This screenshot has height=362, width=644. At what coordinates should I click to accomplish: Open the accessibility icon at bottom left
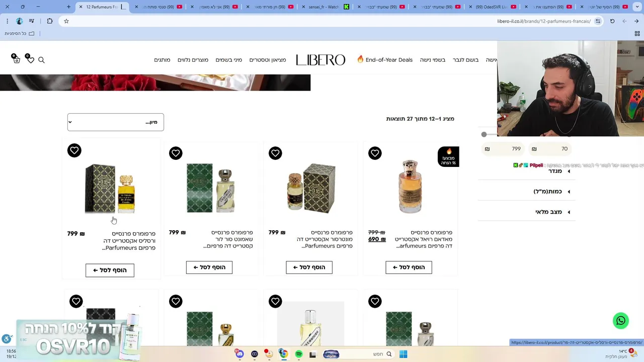[6, 339]
